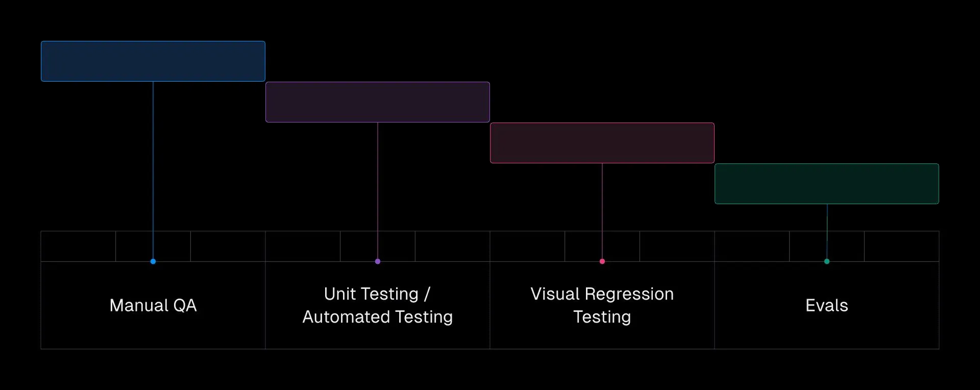This screenshot has height=390, width=980.
Task: Click the blue rectangle above Manual QA
Action: click(153, 61)
